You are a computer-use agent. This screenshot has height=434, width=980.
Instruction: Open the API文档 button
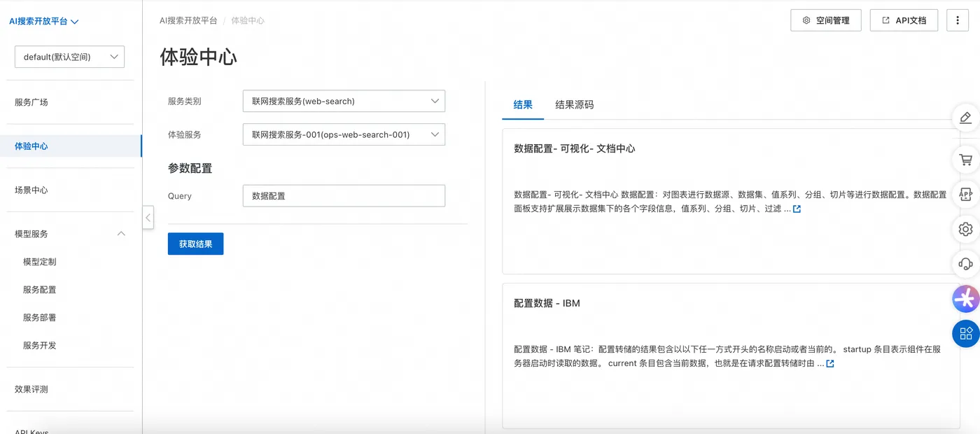(904, 20)
